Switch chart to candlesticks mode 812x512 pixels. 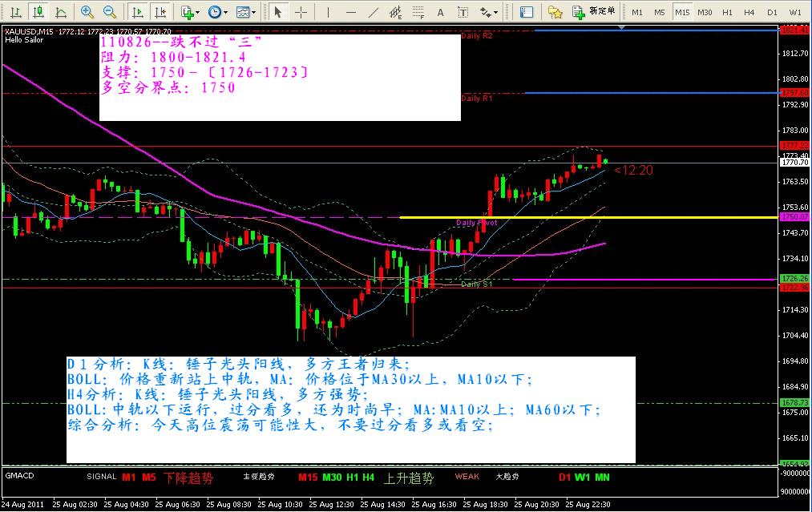tap(38, 12)
